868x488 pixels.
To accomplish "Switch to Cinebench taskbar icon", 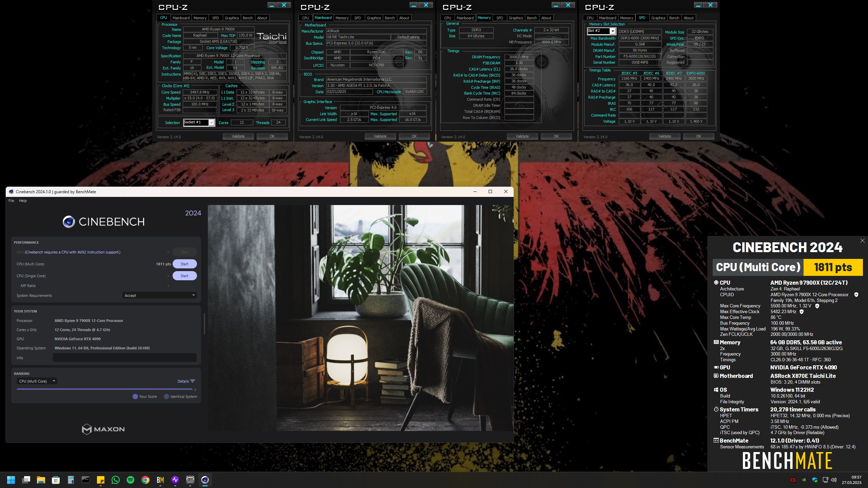I will [205, 480].
